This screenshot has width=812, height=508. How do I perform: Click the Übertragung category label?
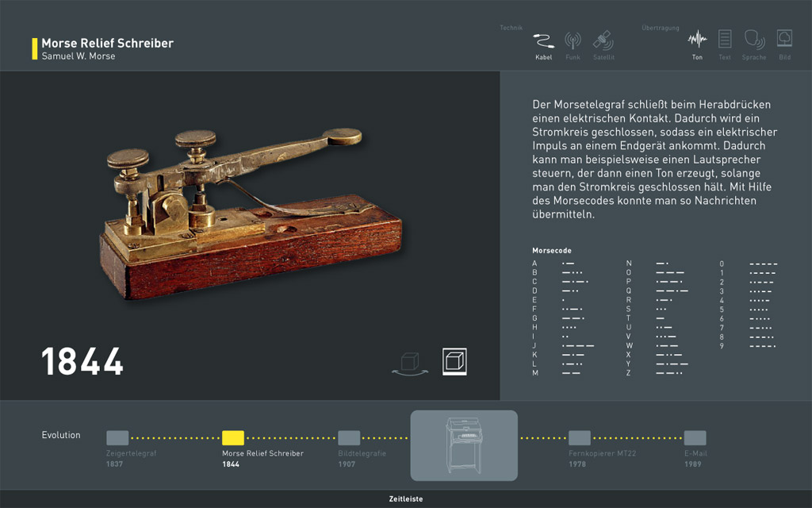(661, 28)
